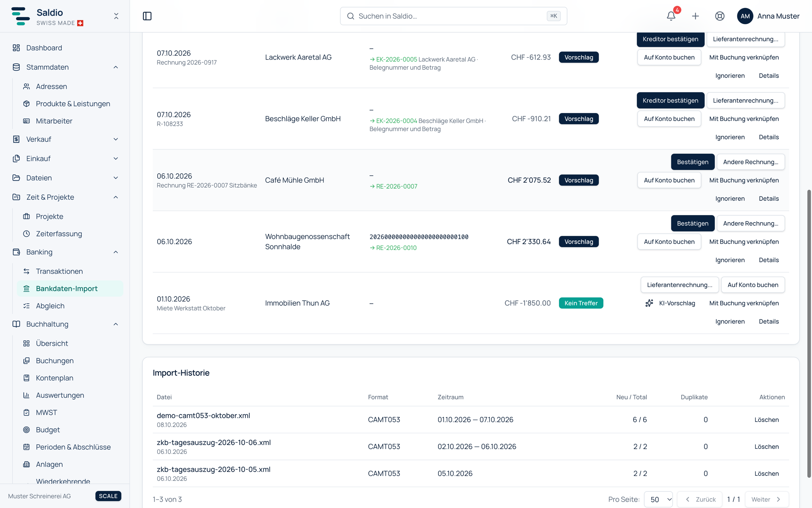Click the KI-Vorschlag sparkle icon

(649, 303)
